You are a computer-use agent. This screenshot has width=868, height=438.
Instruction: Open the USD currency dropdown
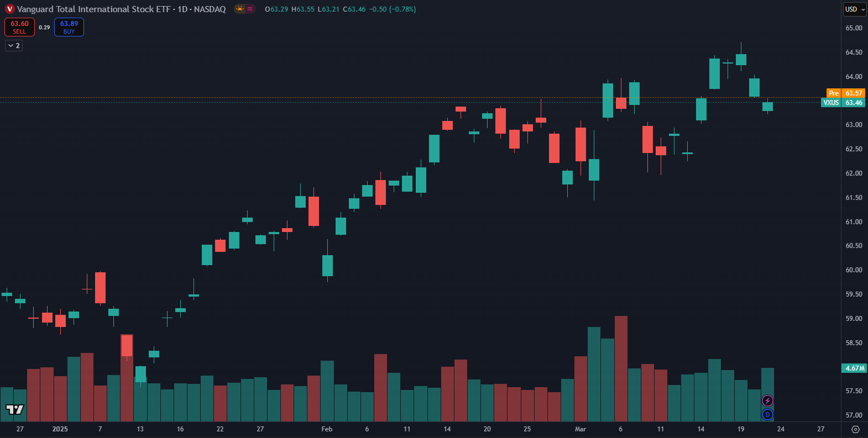coord(854,9)
